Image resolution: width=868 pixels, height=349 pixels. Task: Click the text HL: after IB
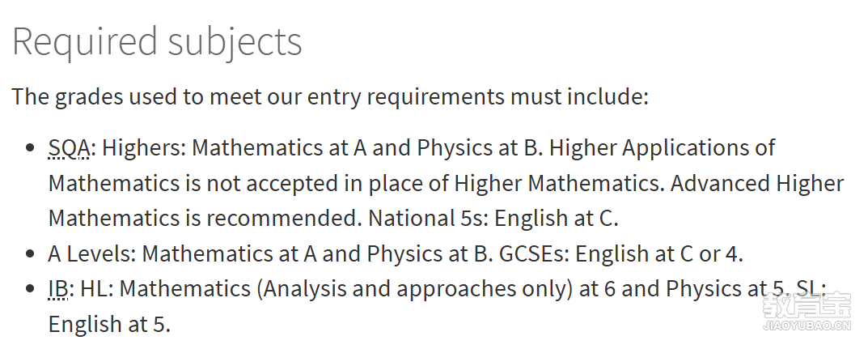pos(97,288)
